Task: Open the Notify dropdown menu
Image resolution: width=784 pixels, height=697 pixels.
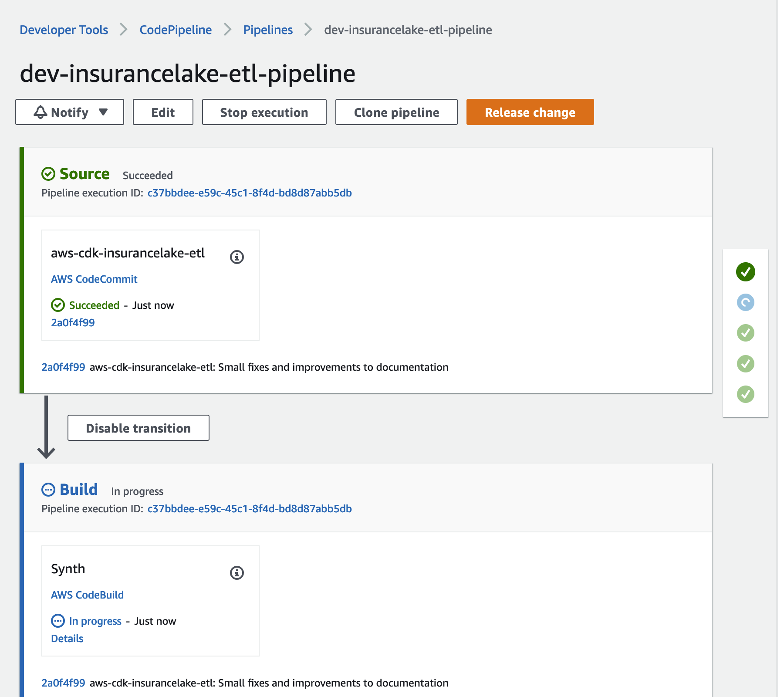Action: point(70,112)
